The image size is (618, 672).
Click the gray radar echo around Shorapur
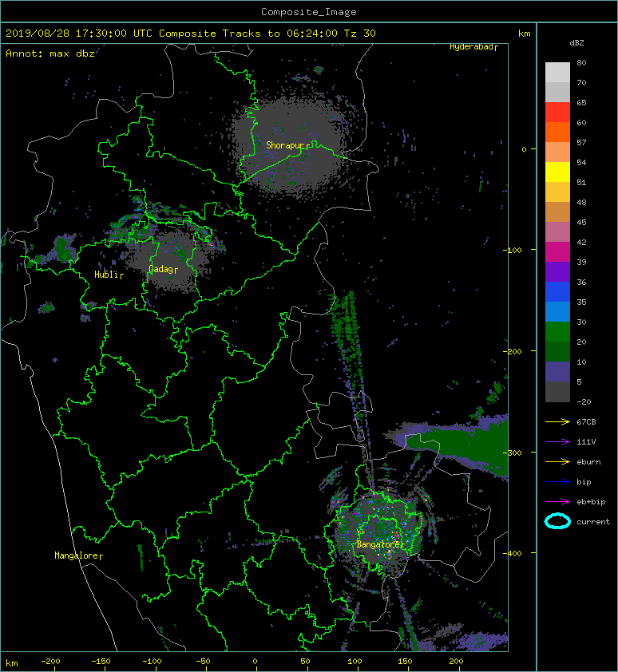[291, 146]
